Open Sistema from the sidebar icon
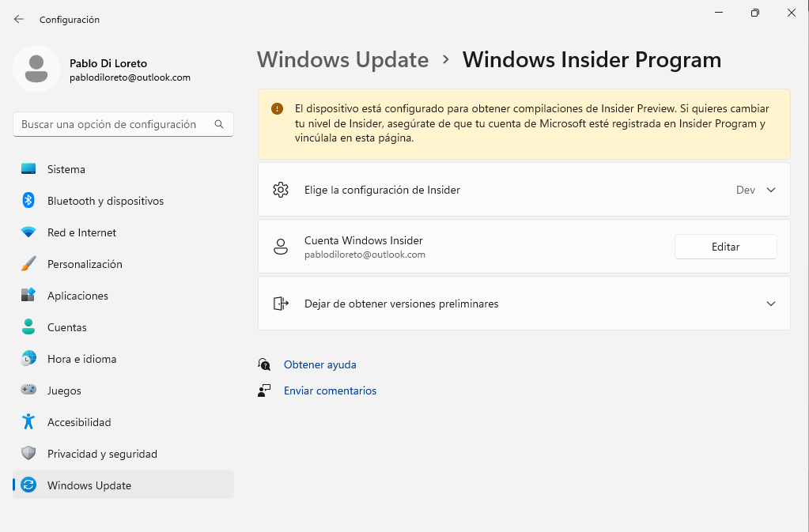The width and height of the screenshot is (809, 532). coord(28,169)
